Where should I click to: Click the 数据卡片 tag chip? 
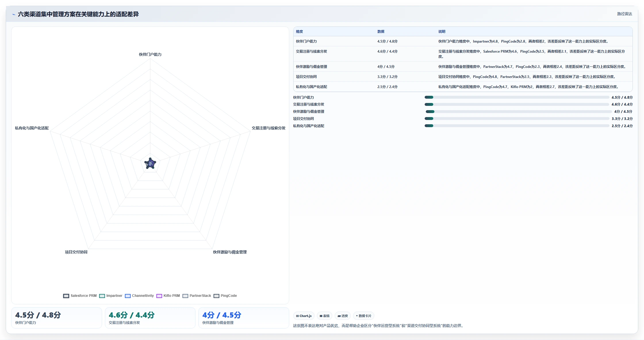pos(364,316)
